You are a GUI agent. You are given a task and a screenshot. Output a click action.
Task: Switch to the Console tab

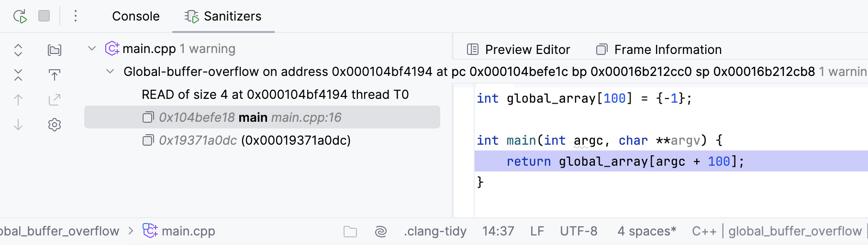[135, 16]
